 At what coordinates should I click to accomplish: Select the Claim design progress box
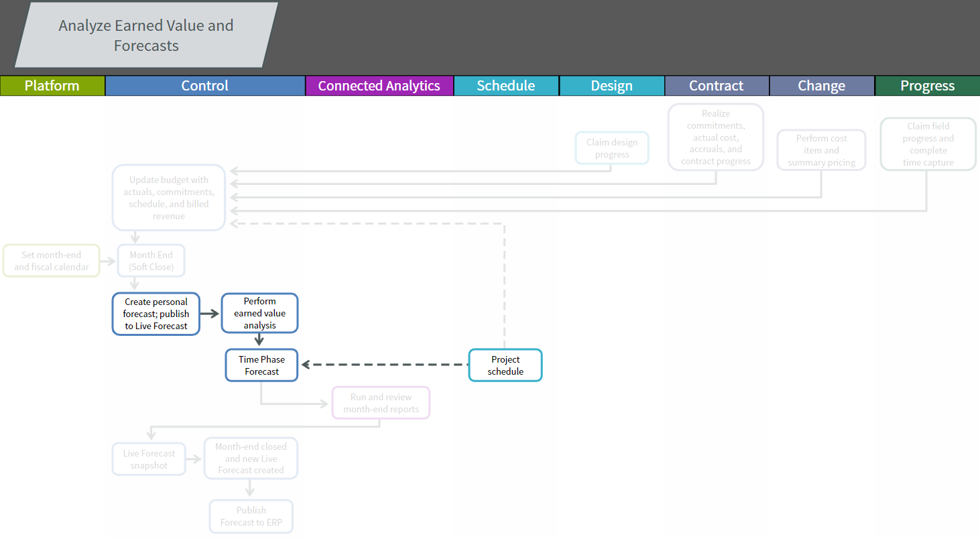[x=612, y=148]
